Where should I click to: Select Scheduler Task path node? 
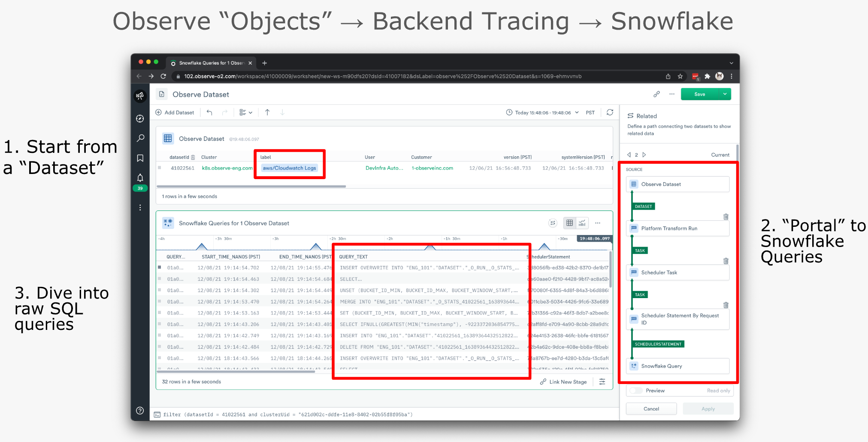[x=677, y=272]
